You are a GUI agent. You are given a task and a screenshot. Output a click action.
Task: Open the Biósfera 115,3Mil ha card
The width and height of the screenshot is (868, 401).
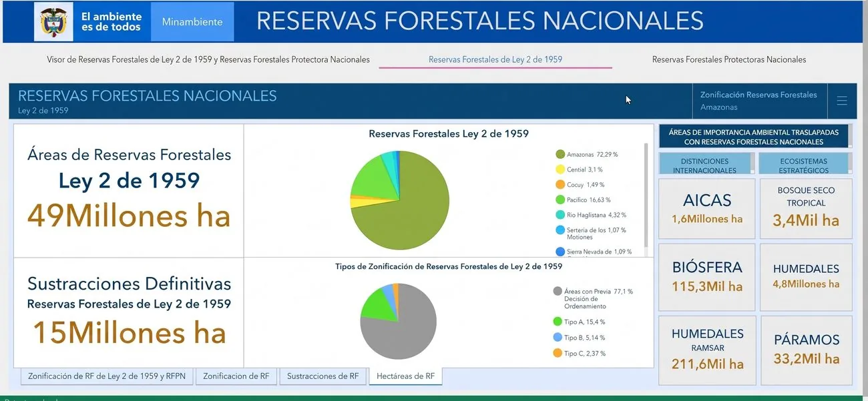point(707,277)
